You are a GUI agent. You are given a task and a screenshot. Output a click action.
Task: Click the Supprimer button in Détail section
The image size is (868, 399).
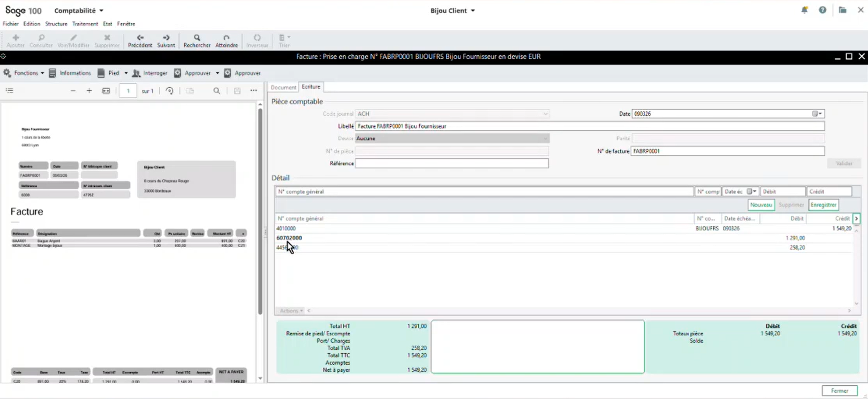(x=791, y=205)
